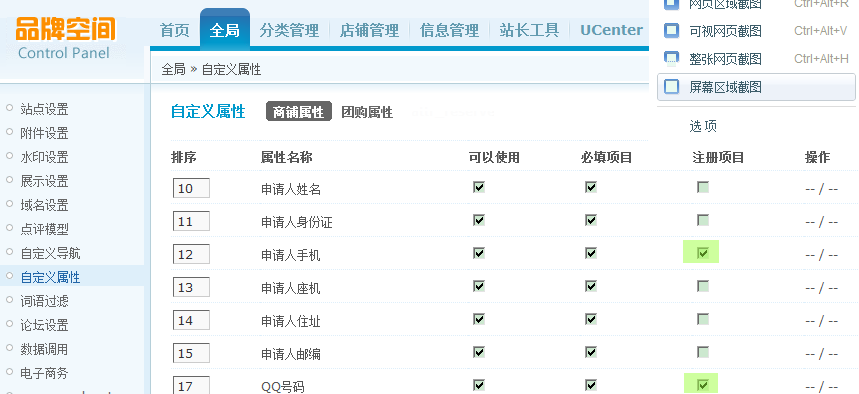Viewport: 859px width, 394px height.
Task: Click sort order field with value 10
Action: click(x=191, y=189)
